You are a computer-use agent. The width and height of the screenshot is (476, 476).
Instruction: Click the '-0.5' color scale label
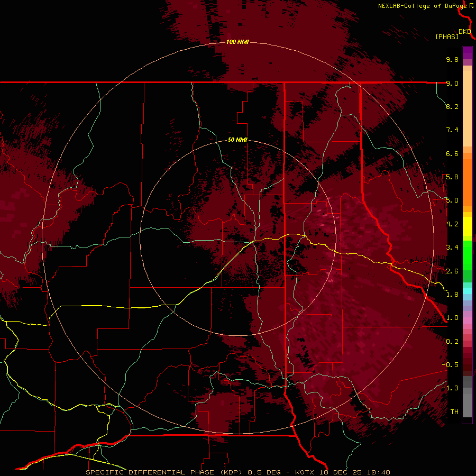click(x=450, y=365)
